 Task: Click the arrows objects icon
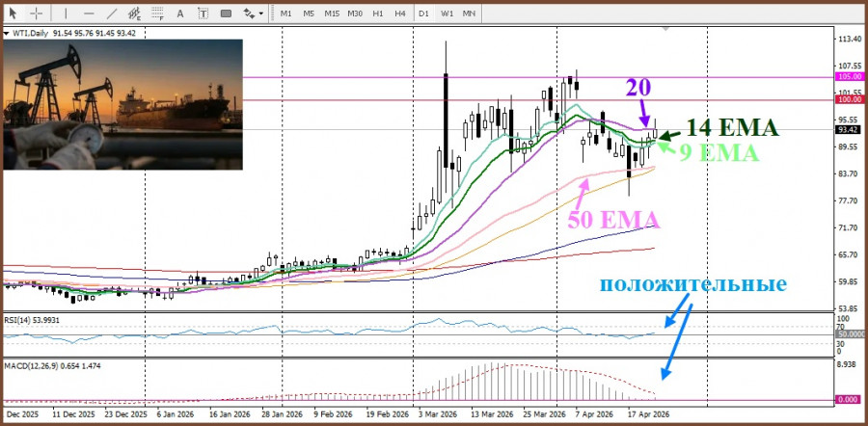click(249, 13)
